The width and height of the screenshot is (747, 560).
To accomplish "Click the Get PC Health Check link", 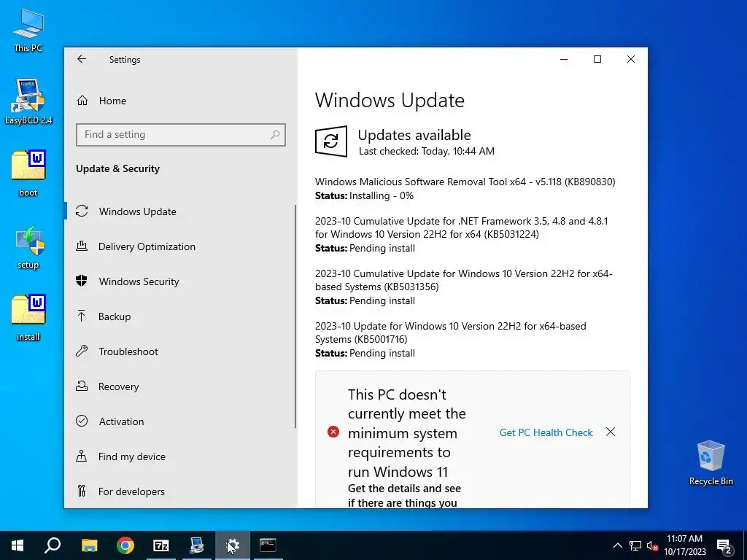I will point(546,432).
